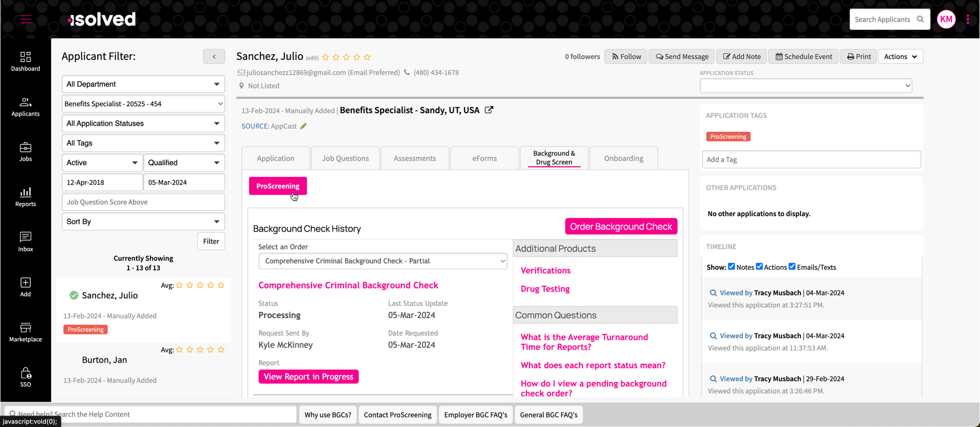Screen dimensions: 980x427
Task: Switch to the Onboarding tab
Action: point(623,158)
